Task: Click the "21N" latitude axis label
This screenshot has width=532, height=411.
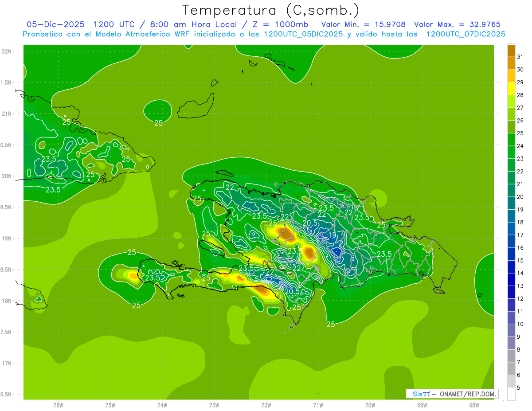Action: click(x=7, y=114)
